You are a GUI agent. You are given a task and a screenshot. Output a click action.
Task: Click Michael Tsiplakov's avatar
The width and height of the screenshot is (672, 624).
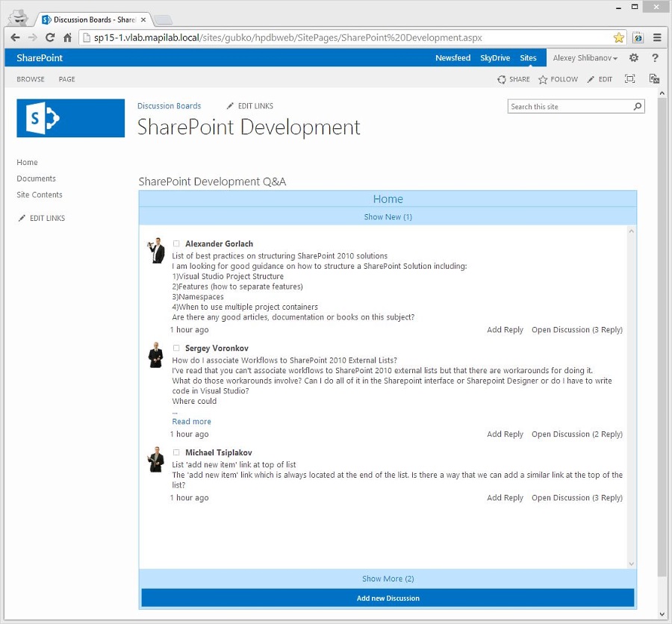point(155,460)
